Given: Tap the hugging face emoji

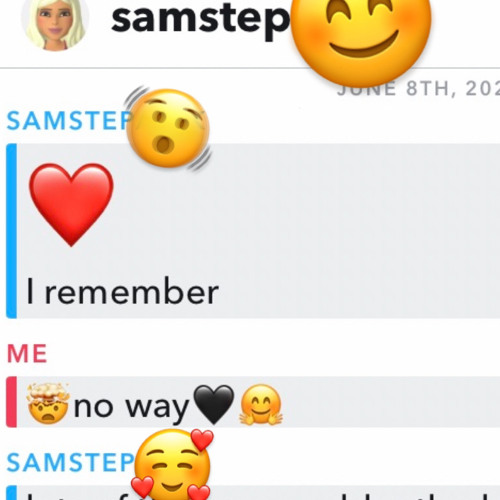Looking at the screenshot, I should tap(261, 404).
